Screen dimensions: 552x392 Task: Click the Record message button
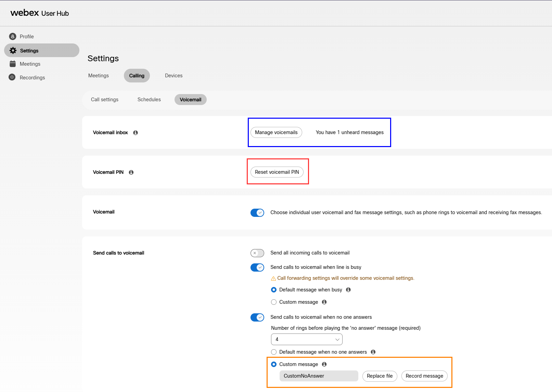point(424,376)
